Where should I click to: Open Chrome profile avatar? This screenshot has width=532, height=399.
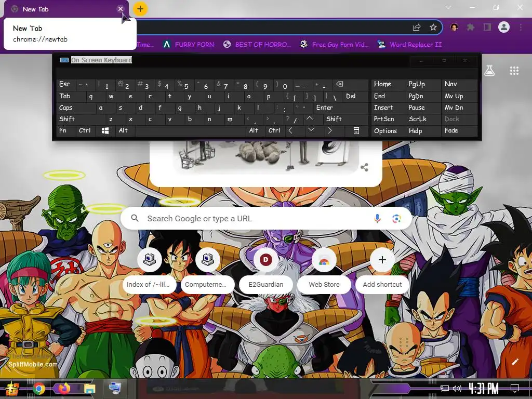click(504, 27)
